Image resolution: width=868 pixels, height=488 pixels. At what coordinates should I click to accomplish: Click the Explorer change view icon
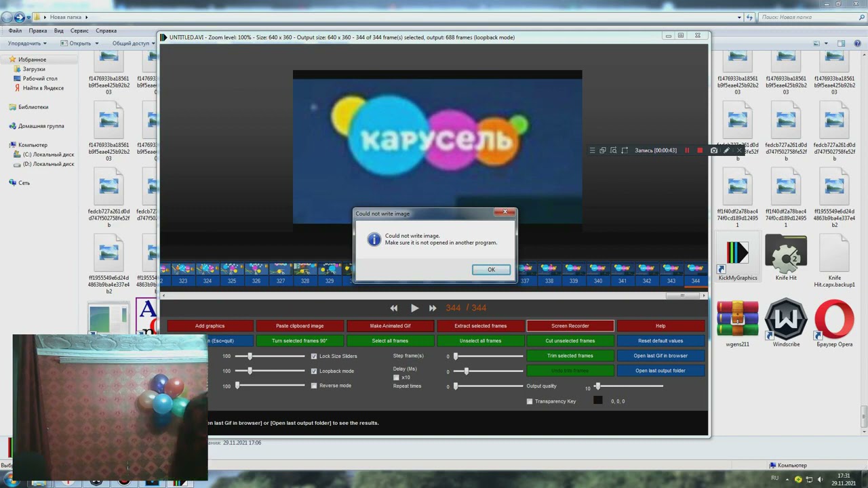(815, 43)
